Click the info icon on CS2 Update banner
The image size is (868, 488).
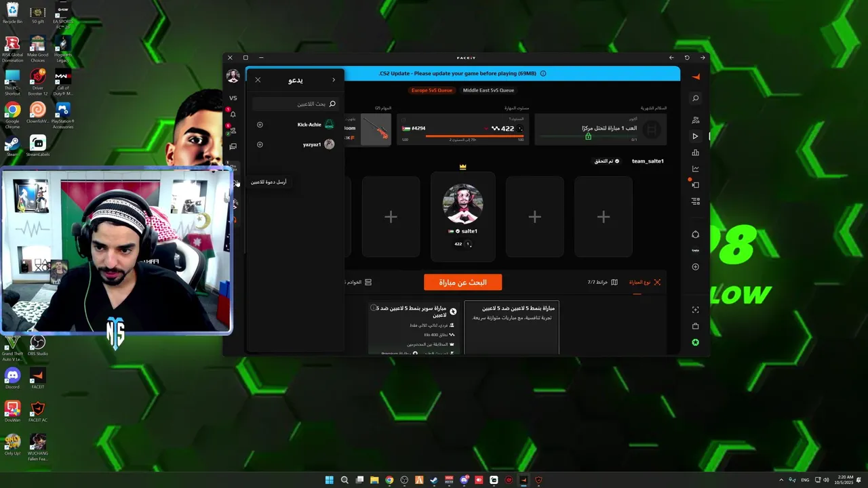click(x=543, y=73)
